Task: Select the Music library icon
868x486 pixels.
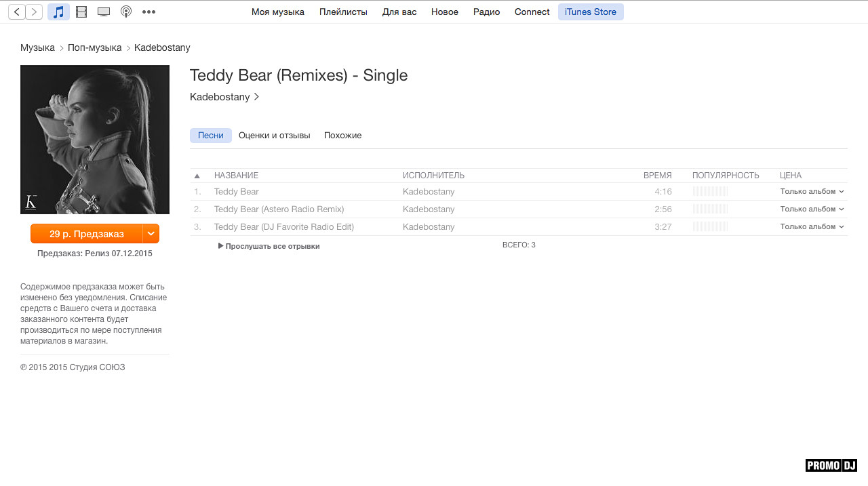Action: point(59,12)
